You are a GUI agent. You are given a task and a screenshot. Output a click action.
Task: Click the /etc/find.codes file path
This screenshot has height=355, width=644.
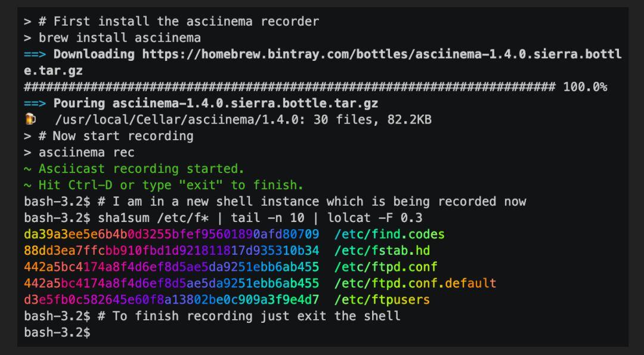389,234
